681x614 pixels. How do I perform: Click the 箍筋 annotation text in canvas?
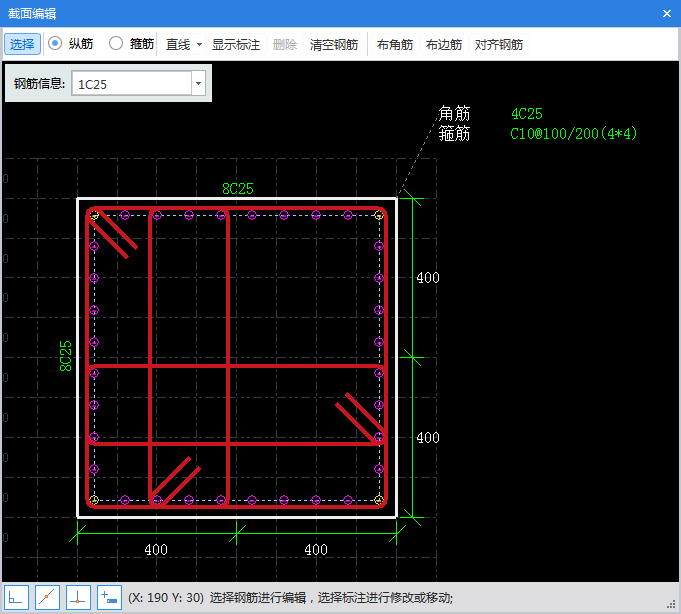(454, 133)
